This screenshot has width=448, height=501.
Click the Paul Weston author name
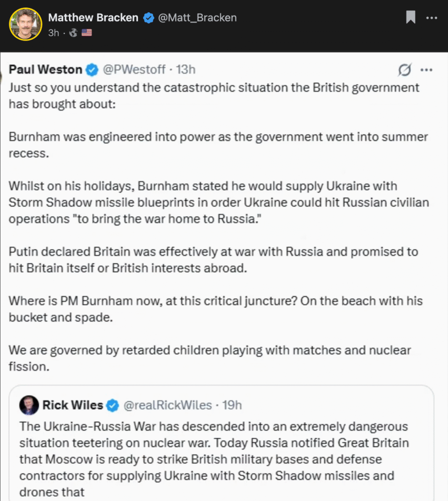click(46, 69)
